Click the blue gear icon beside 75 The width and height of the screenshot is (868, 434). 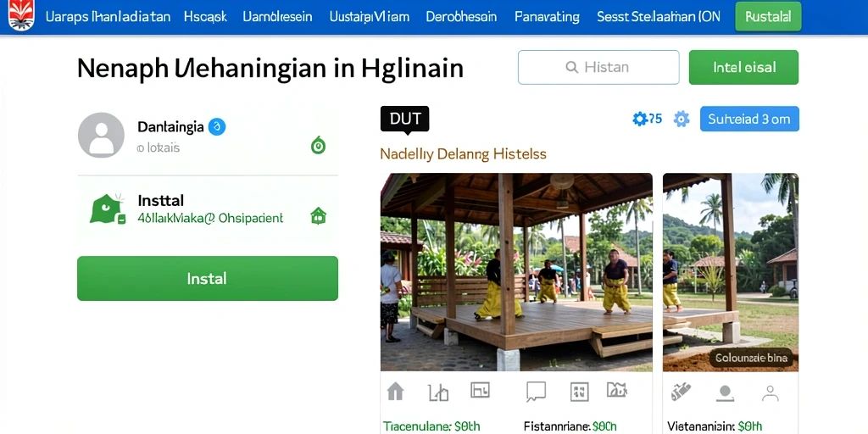pyautogui.click(x=640, y=119)
